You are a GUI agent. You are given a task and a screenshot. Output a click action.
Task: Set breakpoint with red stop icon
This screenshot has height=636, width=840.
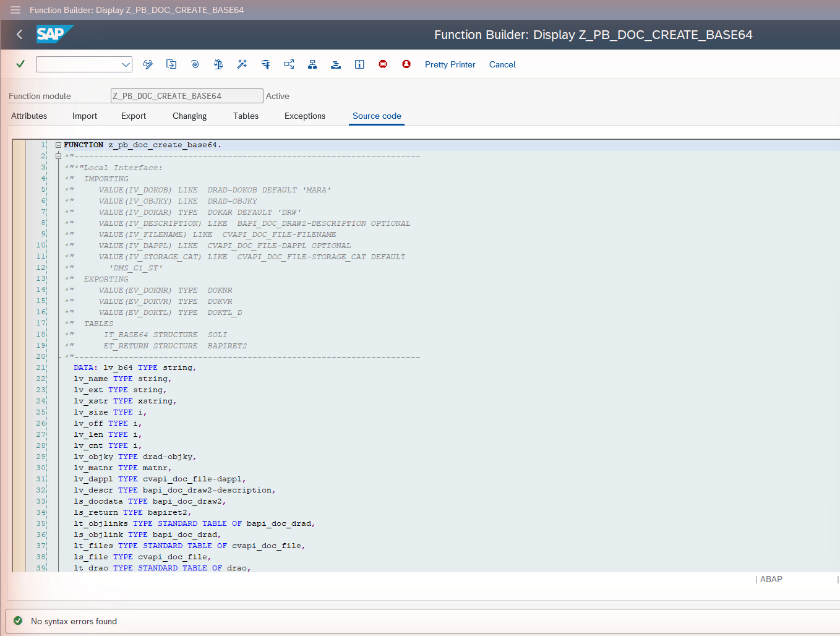tap(383, 64)
